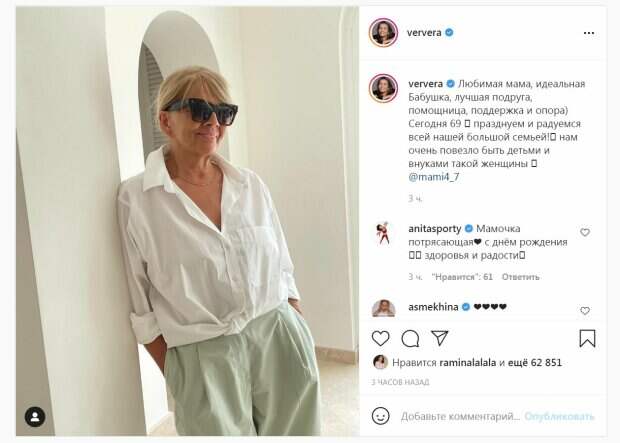
Task: Open the emoji picker smiley icon
Action: [380, 416]
